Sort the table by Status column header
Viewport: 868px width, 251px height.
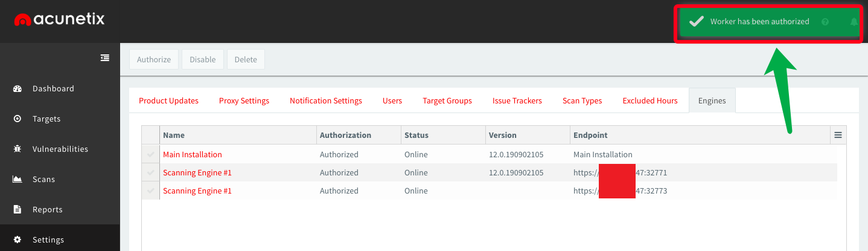point(416,135)
